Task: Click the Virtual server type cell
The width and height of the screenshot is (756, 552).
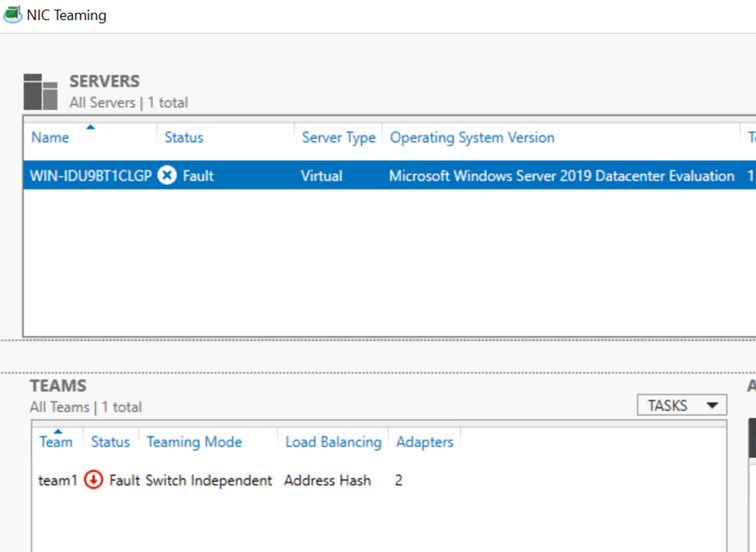Action: [322, 176]
